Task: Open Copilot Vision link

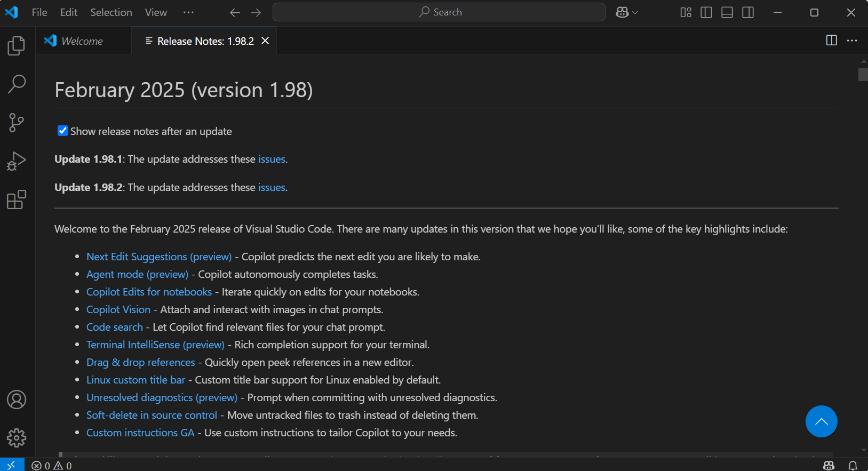Action: click(118, 309)
